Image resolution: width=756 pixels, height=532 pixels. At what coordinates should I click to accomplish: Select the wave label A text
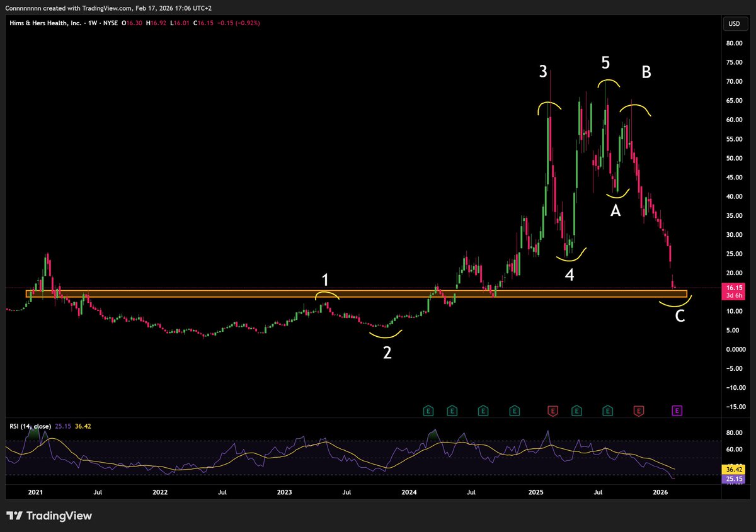pyautogui.click(x=616, y=212)
